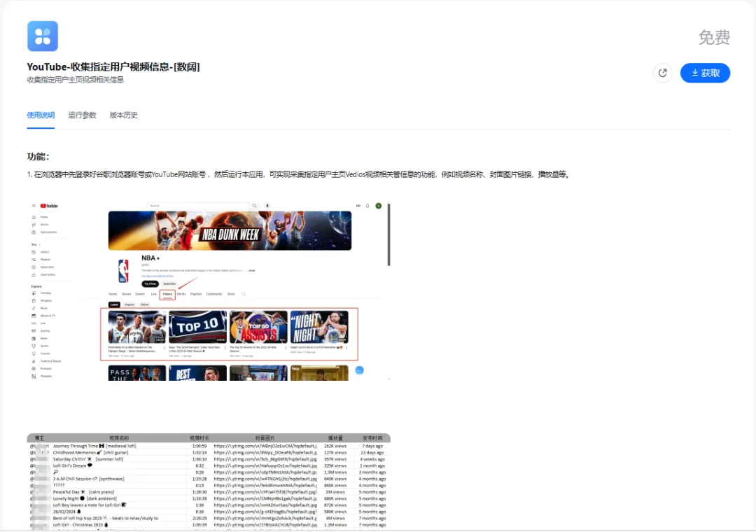The image size is (756, 532).
Task: Click the blue 获取 download button
Action: pyautogui.click(x=705, y=73)
